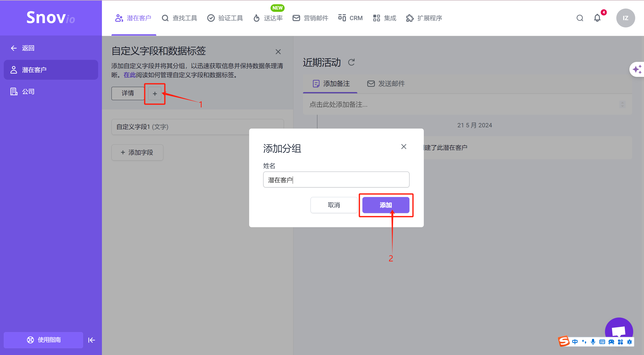Open the IME toolbox grid icon

(620, 342)
